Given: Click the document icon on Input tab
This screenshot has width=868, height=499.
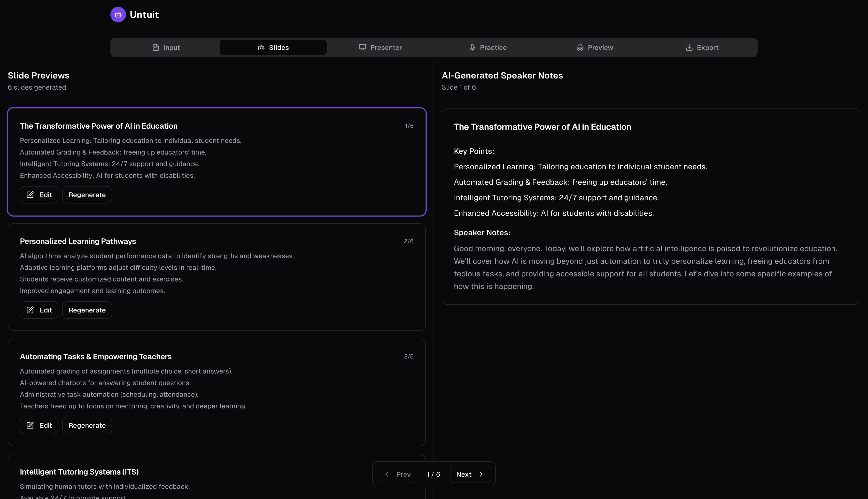Looking at the screenshot, I should tap(155, 48).
